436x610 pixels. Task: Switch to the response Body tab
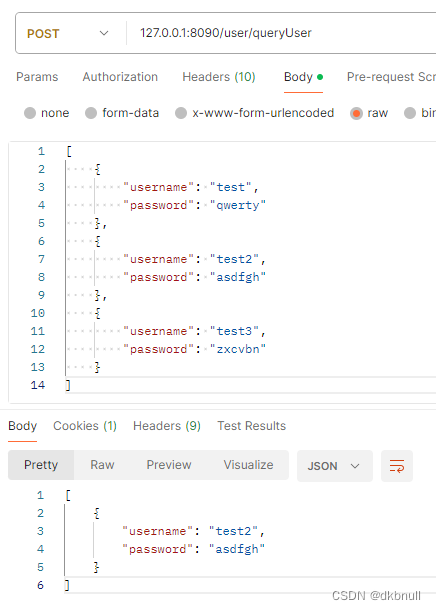click(x=23, y=426)
